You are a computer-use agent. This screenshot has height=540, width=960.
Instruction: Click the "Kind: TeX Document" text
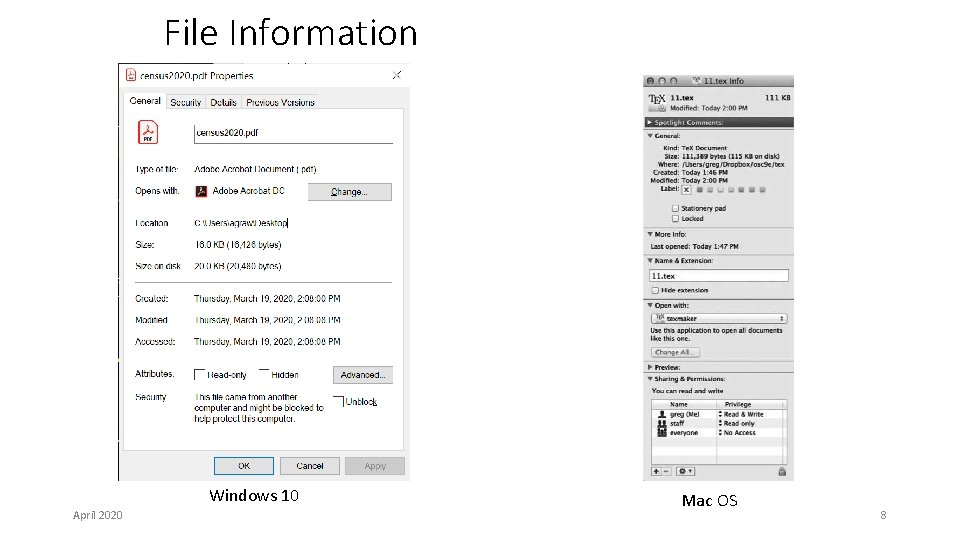pyautogui.click(x=695, y=148)
